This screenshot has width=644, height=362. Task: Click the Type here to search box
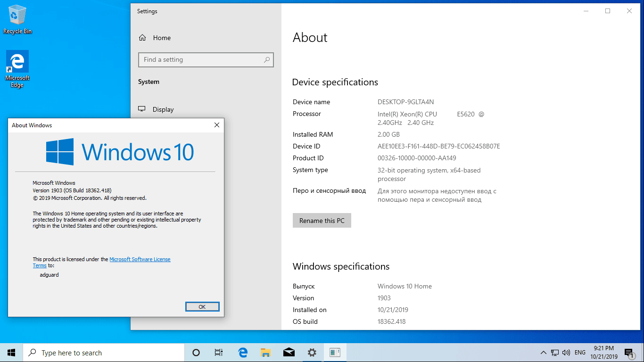(x=104, y=353)
